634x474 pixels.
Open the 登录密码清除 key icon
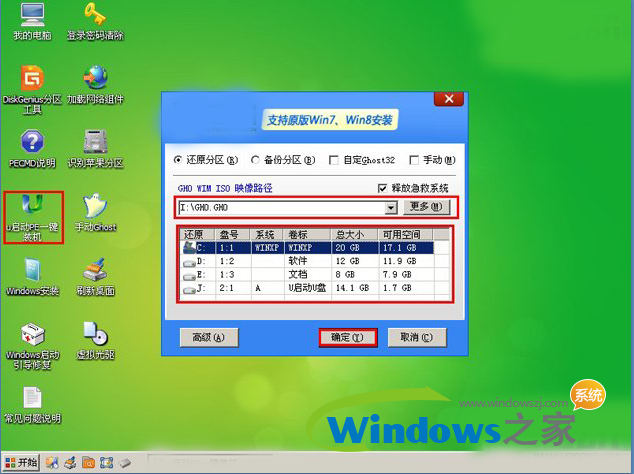pos(95,16)
